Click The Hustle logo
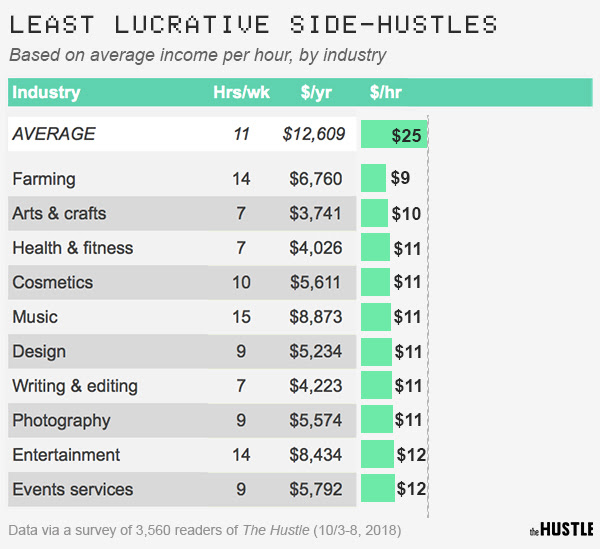 561,530
